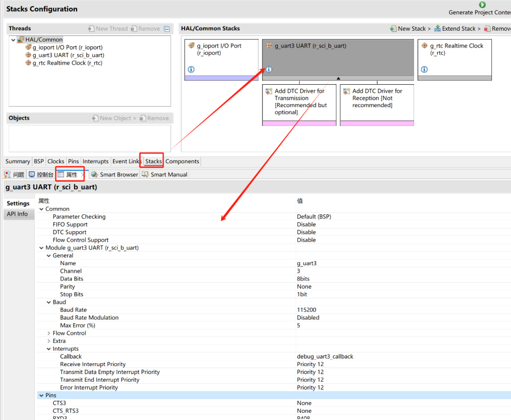Click the Add DTC Driver for Transmission icon
The image size is (511, 420).
tap(269, 91)
